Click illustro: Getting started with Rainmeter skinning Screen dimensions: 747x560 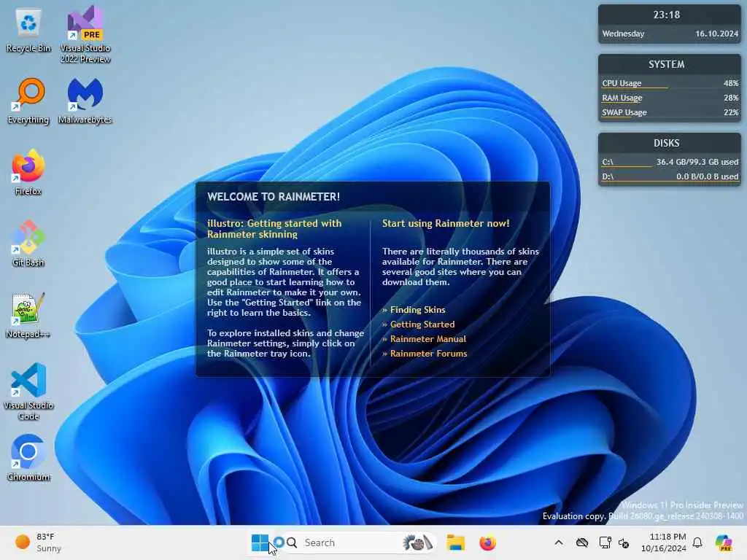(274, 228)
